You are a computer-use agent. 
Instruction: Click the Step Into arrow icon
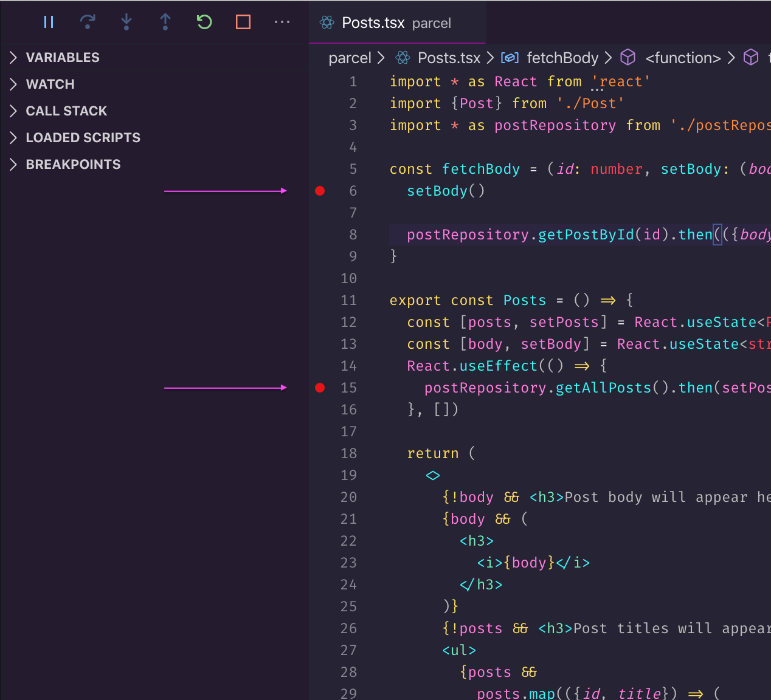click(x=126, y=22)
